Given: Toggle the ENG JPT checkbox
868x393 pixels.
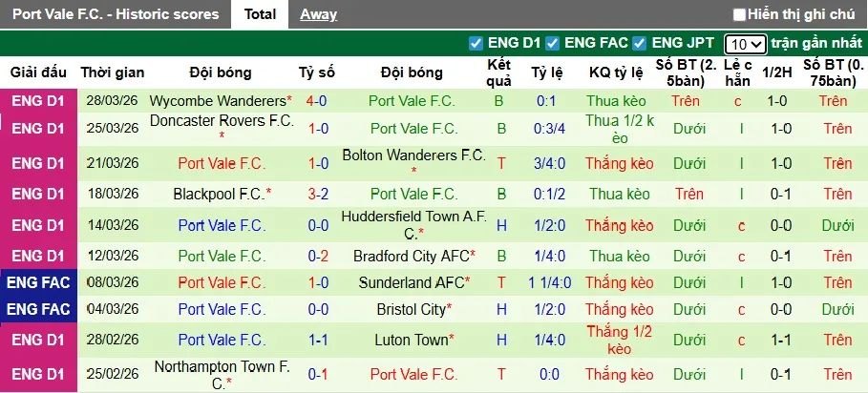Looking at the screenshot, I should point(640,43).
